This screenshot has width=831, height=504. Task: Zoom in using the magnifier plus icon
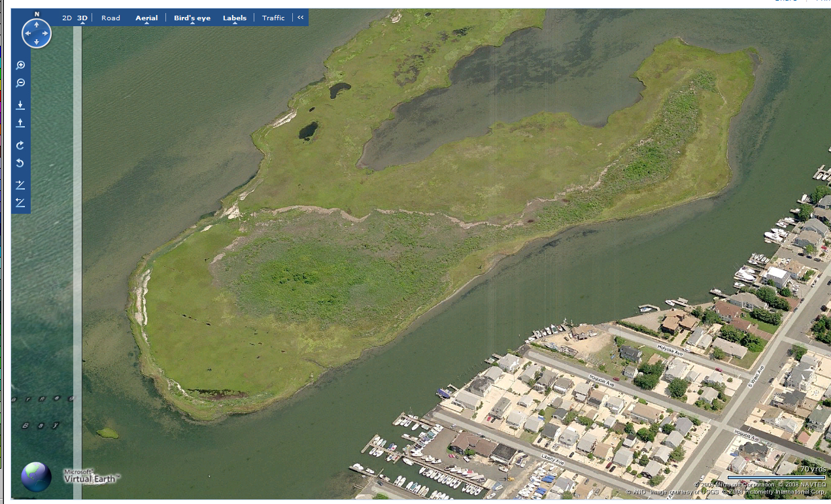pos(20,65)
